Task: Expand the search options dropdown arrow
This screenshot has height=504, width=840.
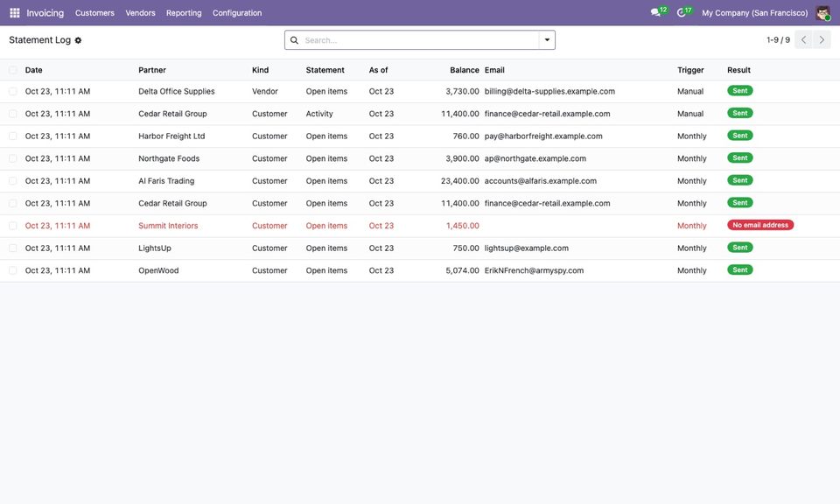Action: 547,40
